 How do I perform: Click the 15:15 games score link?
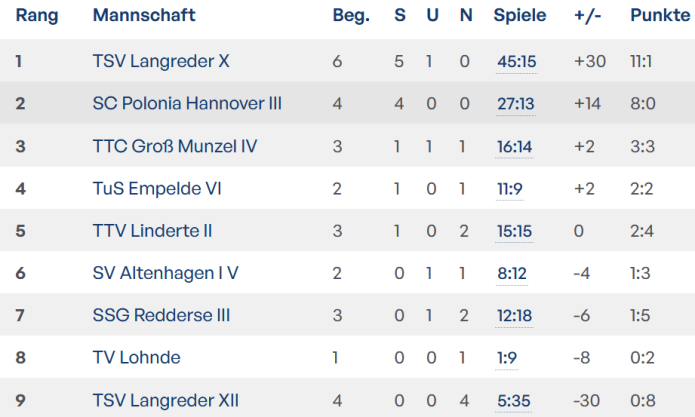516,231
